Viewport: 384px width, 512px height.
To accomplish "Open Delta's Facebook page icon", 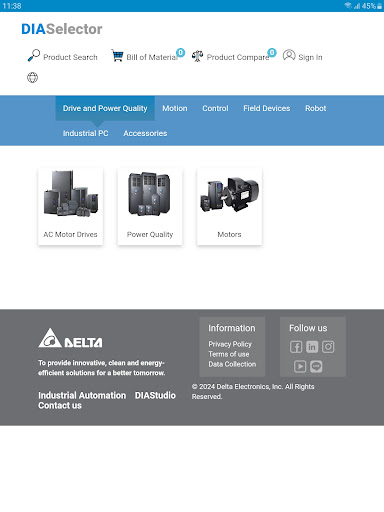I will pos(296,347).
